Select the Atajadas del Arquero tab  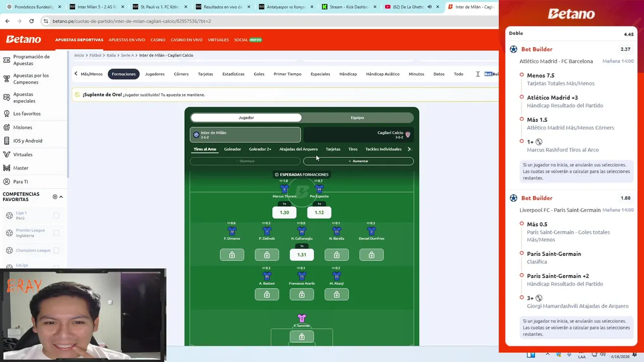click(x=298, y=149)
